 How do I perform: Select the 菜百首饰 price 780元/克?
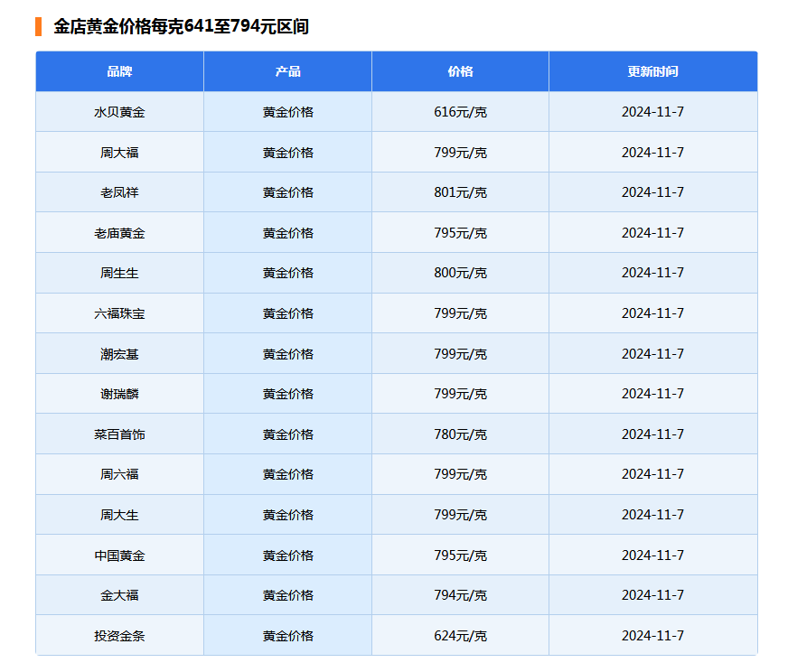(x=459, y=434)
